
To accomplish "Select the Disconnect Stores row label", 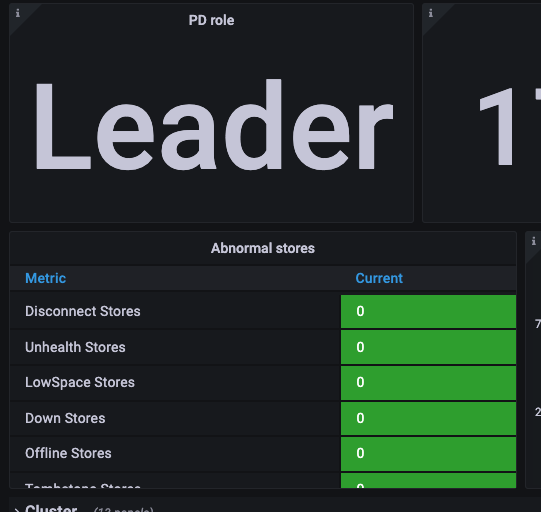I will pyautogui.click(x=82, y=312).
